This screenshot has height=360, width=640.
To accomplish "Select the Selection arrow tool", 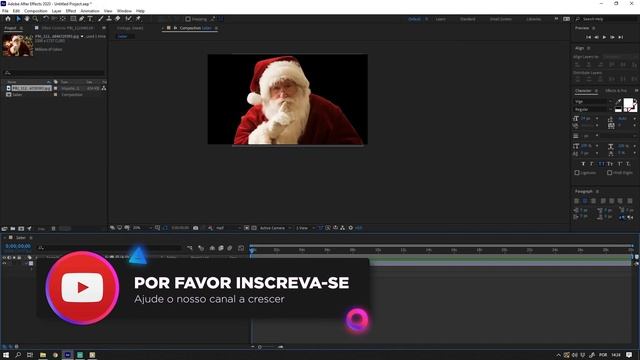I will pos(18,19).
